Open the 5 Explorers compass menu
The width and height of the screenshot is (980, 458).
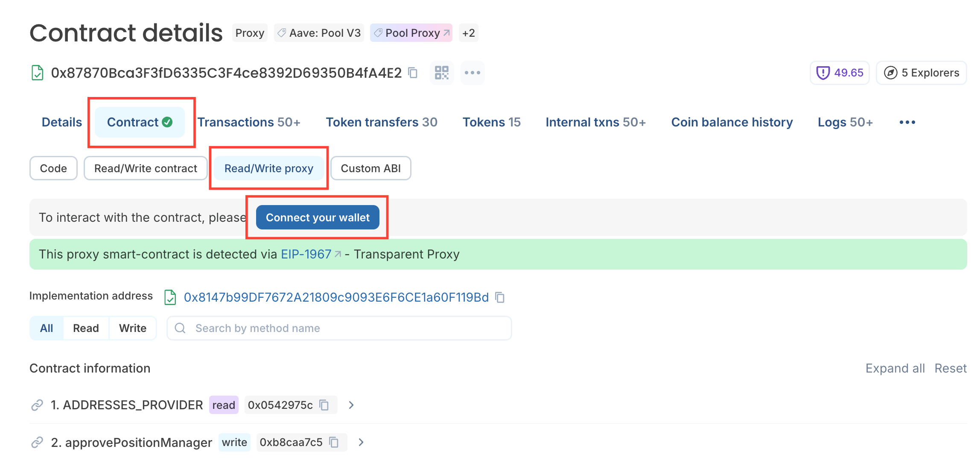[921, 73]
